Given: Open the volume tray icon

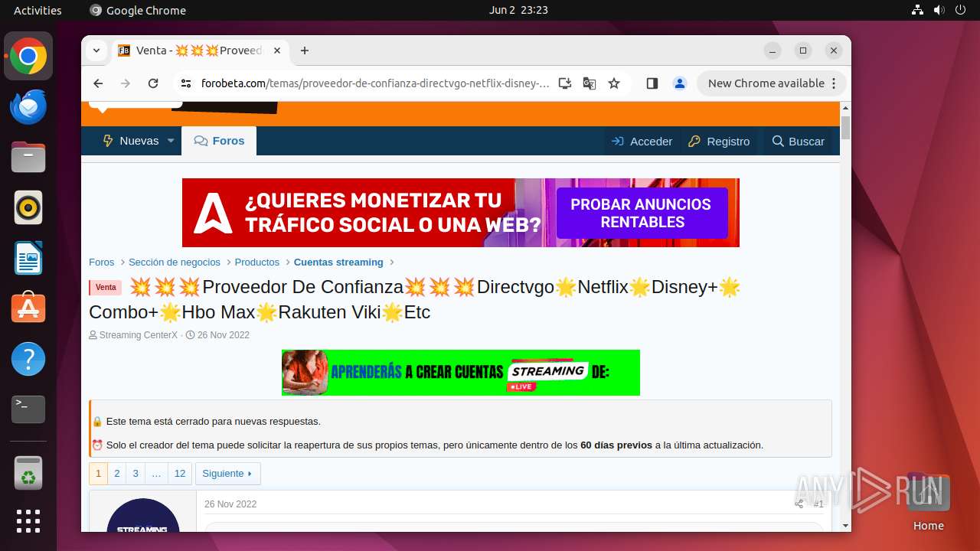Looking at the screenshot, I should (x=939, y=10).
